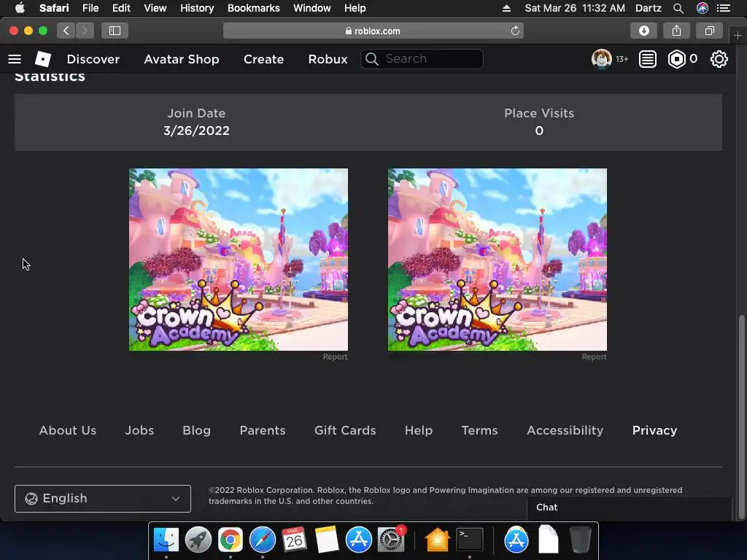Report the left Crown Academy image
Image resolution: width=747 pixels, height=560 pixels.
(x=335, y=357)
